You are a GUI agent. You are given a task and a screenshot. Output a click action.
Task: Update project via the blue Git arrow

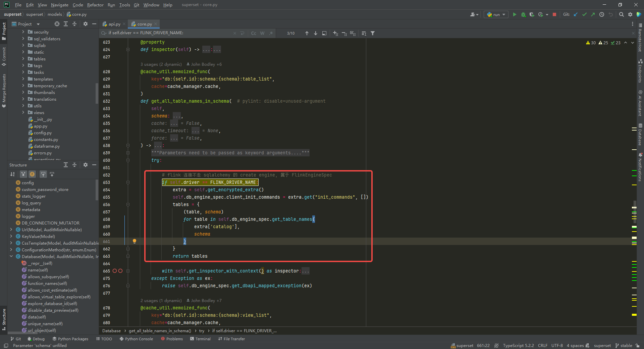(576, 14)
